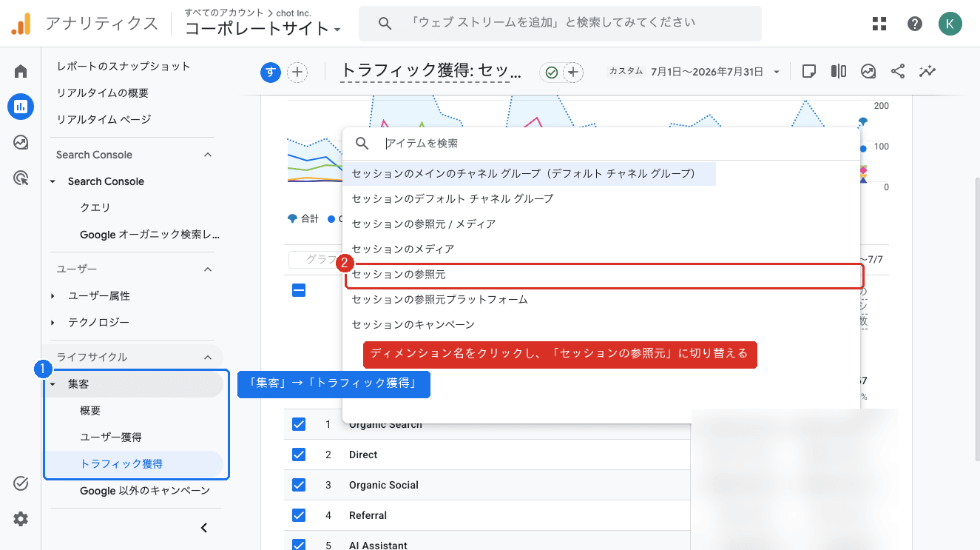The height and width of the screenshot is (550, 980).
Task: Click the カスタム date range label
Action: [x=626, y=72]
